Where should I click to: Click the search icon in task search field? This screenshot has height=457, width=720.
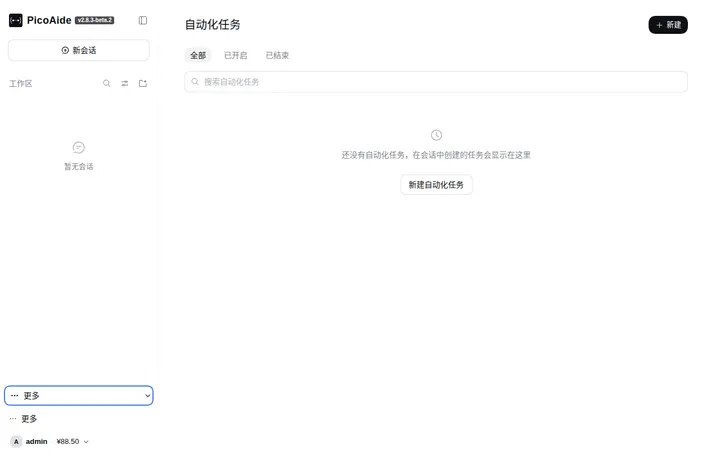coord(195,82)
